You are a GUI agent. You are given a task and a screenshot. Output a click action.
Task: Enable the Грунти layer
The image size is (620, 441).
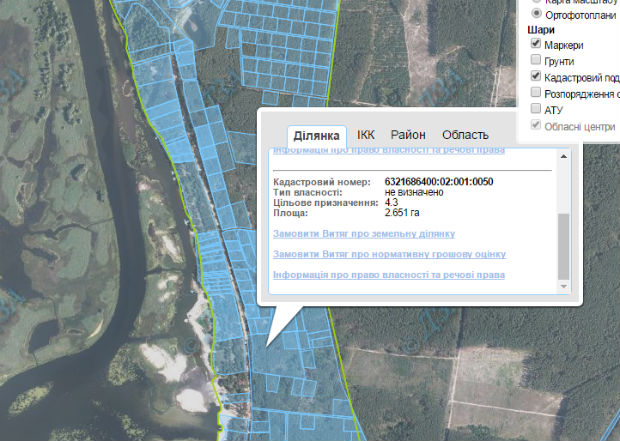click(537, 61)
